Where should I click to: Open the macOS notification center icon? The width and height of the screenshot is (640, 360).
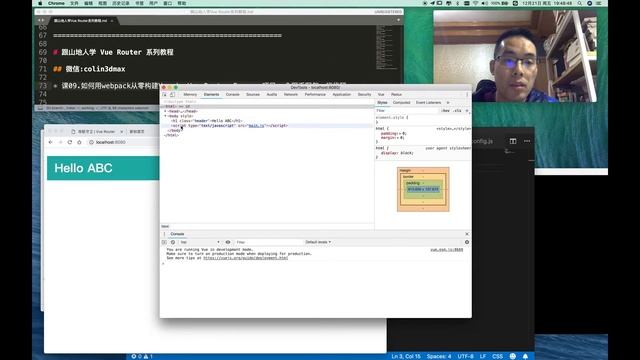click(x=599, y=3)
